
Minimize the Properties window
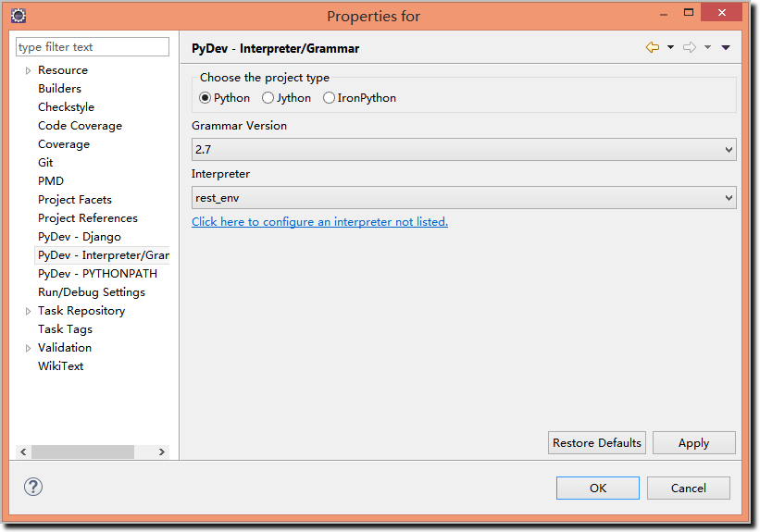pos(664,13)
